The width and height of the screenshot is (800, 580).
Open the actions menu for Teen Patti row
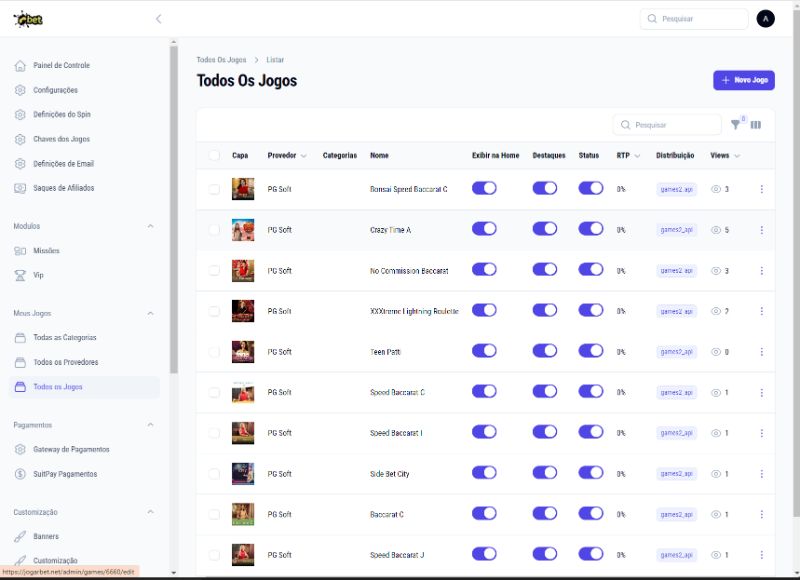click(761, 352)
